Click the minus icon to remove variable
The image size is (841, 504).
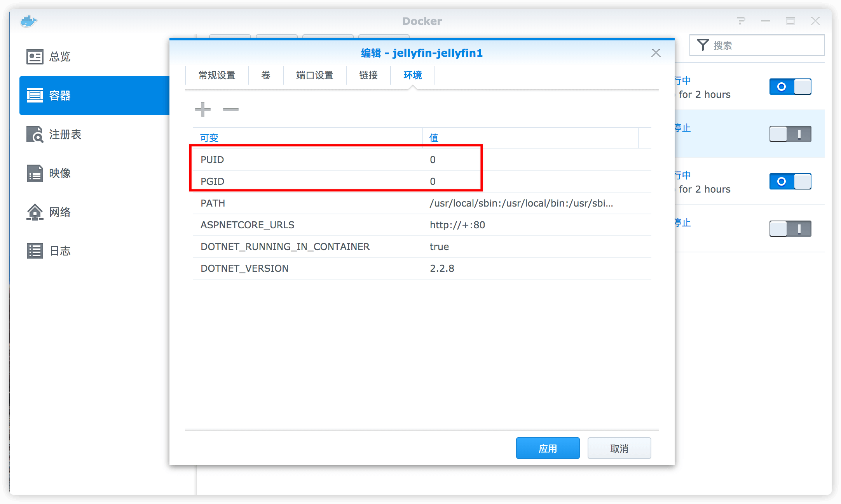click(x=230, y=109)
